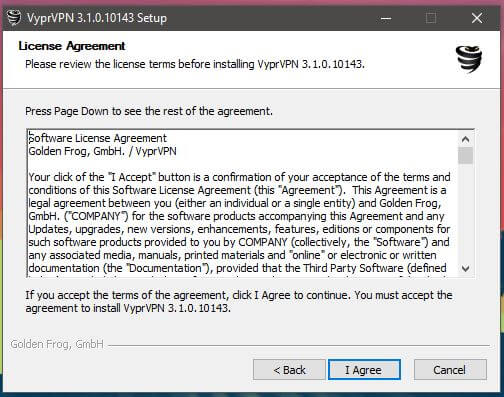
Task: Click the VyprVPN icon in the title bar
Action: pyautogui.click(x=14, y=17)
